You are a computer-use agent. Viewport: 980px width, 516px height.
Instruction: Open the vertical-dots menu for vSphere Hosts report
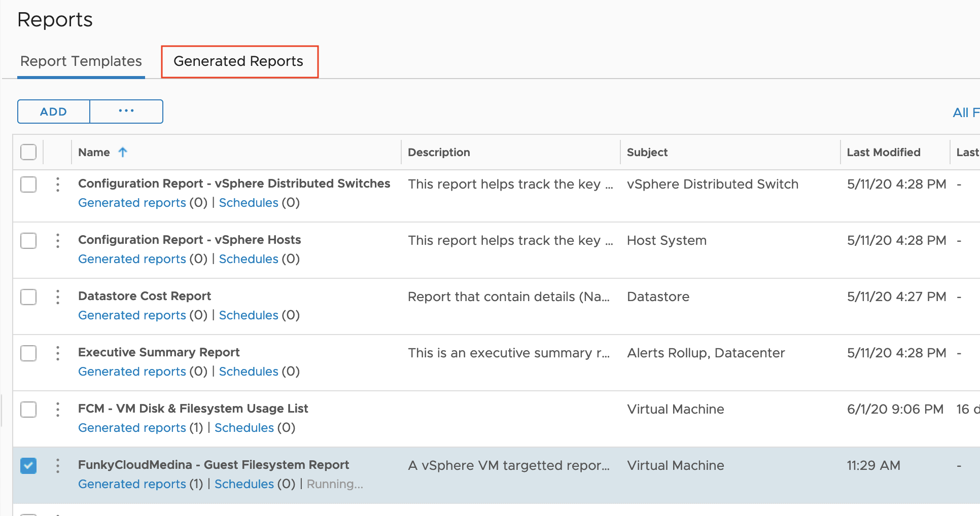tap(58, 241)
